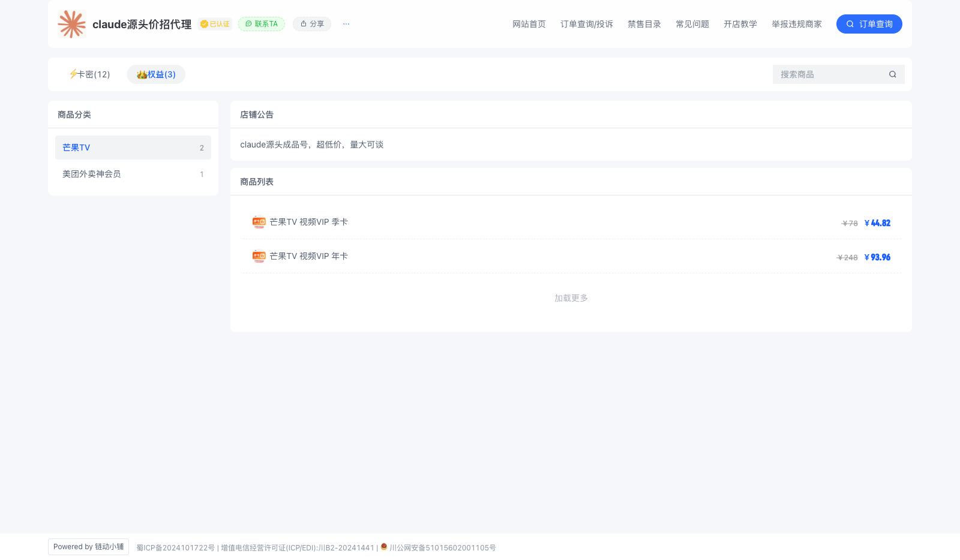Click 举报违规商家 to report a seller
Screen dimensions: 960x560
click(x=797, y=24)
